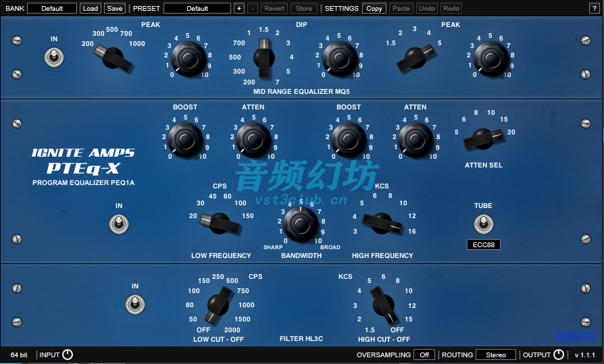Click the Load bank button
Viewport: 604px width, 364px height.
91,9
